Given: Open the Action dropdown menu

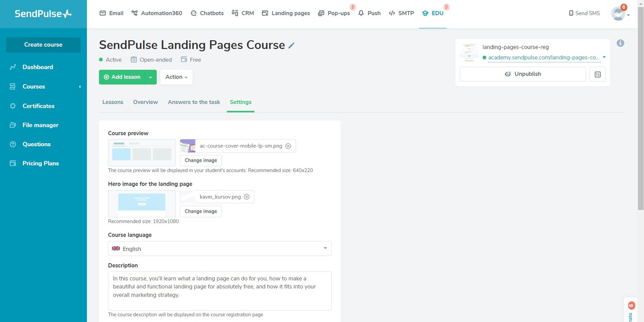Looking at the screenshot, I should (176, 76).
